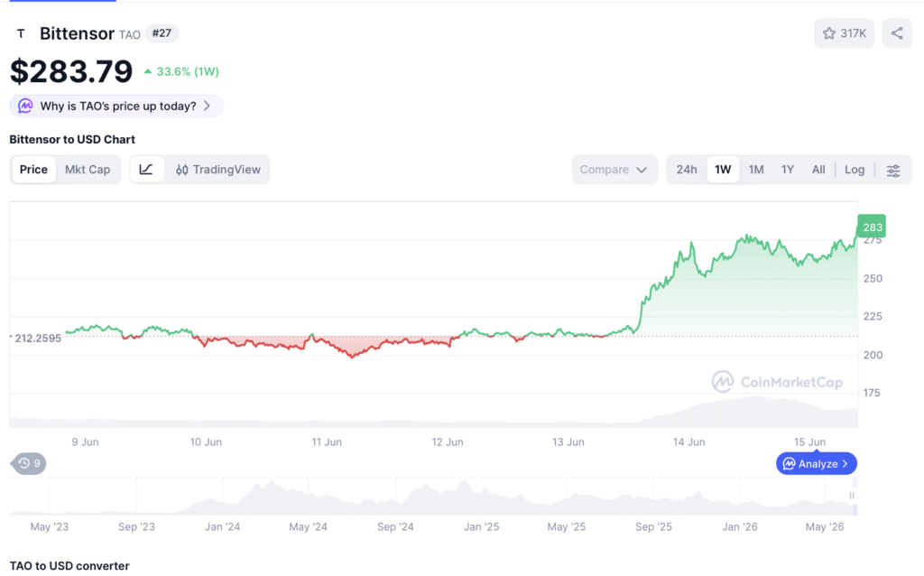Click the 15 Jun date label
Image resolution: width=924 pixels, height=576 pixels.
click(x=809, y=442)
